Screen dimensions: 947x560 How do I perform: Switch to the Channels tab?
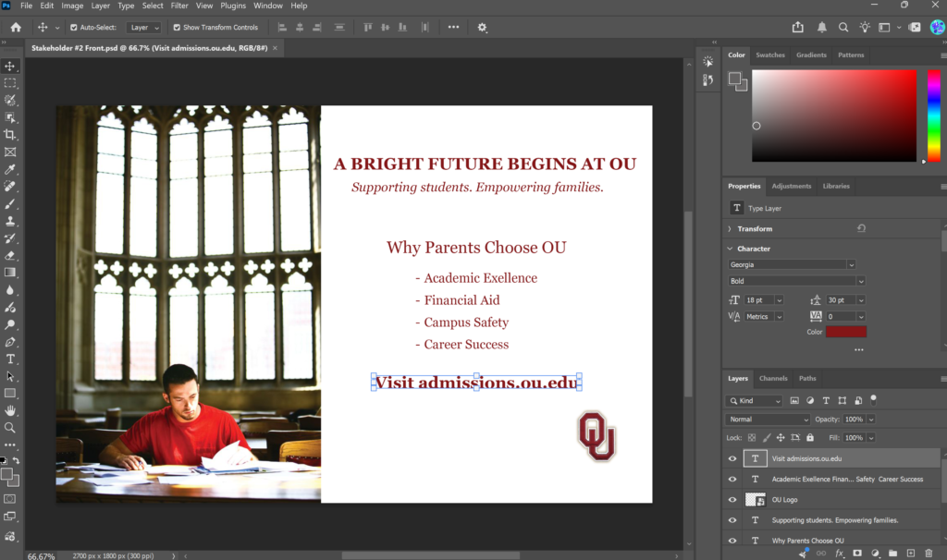tap(773, 378)
